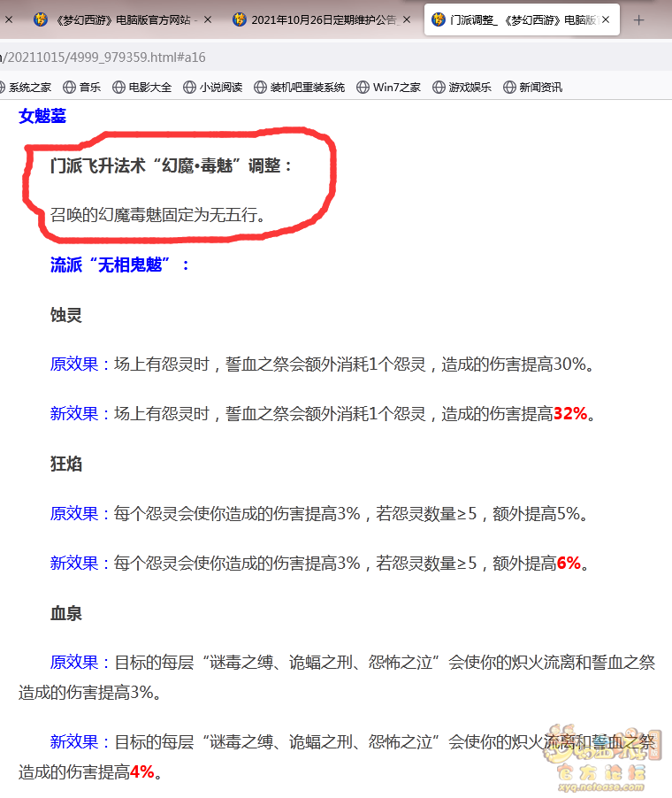
Task: Switch to the 2021年10月26日定期维护公告 tab
Action: (318, 19)
